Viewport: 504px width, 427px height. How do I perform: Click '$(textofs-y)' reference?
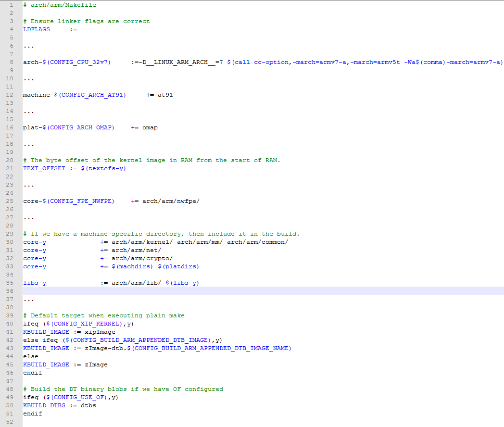tap(103, 168)
